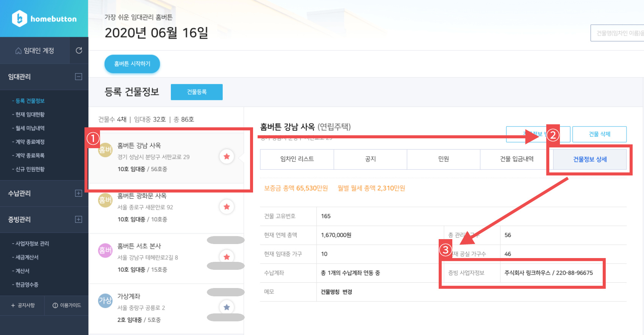Click 홈버튼 시작하기 button

point(132,64)
